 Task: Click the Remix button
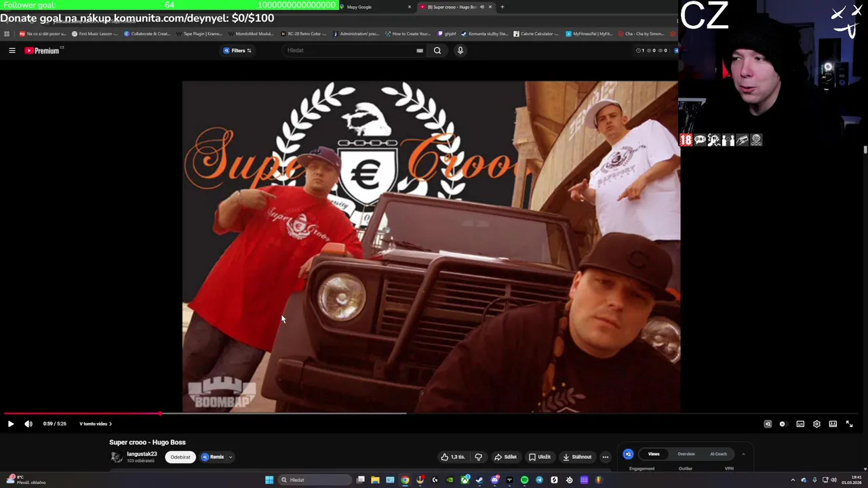[x=213, y=457]
